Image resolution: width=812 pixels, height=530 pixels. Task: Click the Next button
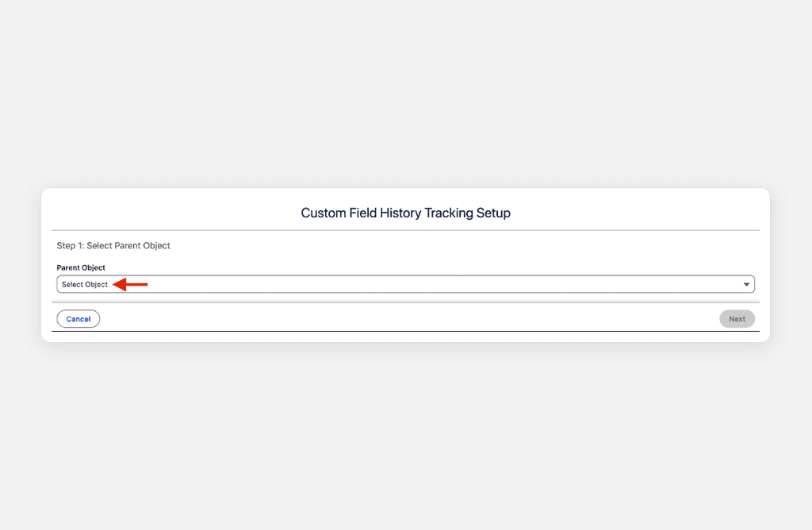737,319
